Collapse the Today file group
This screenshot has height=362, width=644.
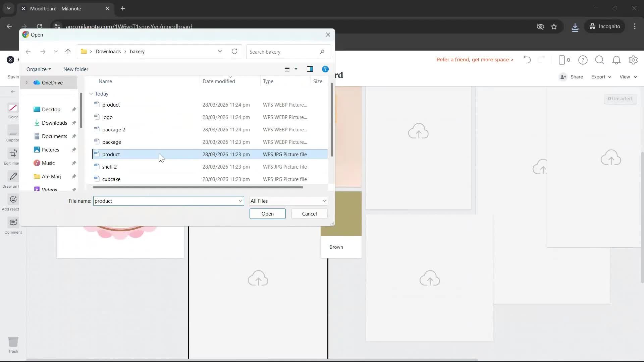[91, 94]
